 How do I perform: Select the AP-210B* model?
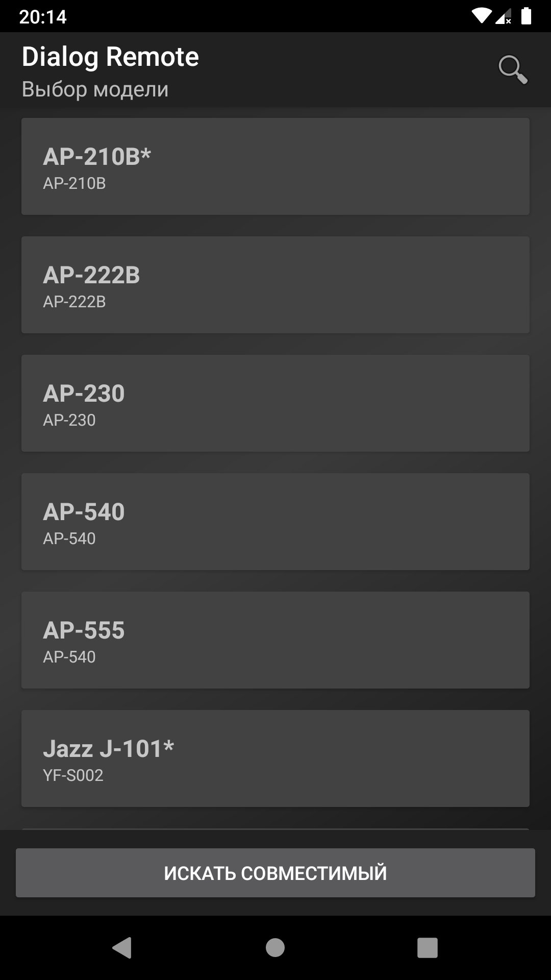click(x=275, y=166)
